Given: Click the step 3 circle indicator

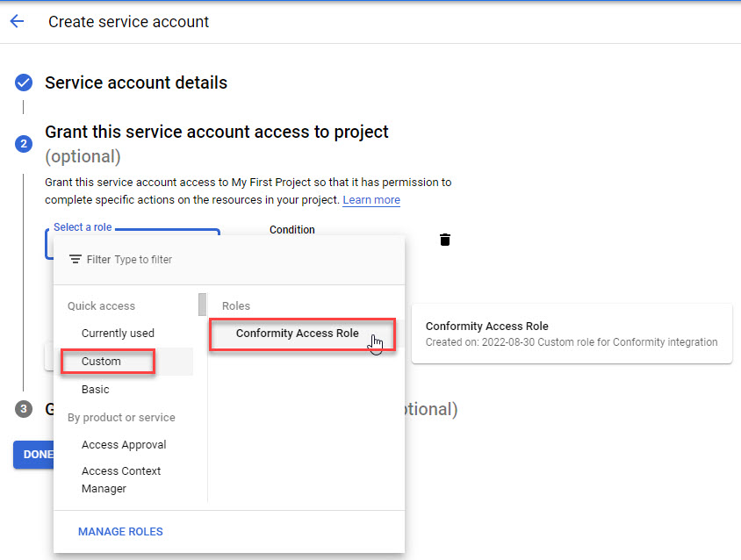Looking at the screenshot, I should point(23,408).
